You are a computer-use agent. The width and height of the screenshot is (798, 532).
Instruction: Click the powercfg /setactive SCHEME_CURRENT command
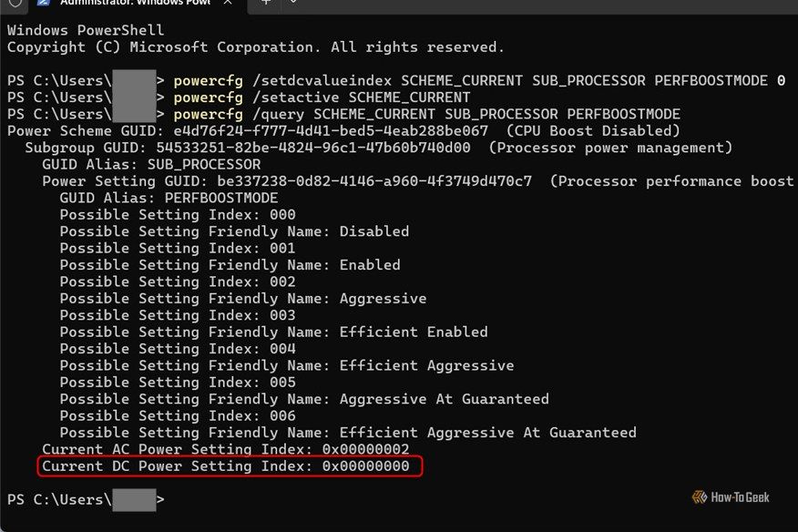coord(322,97)
